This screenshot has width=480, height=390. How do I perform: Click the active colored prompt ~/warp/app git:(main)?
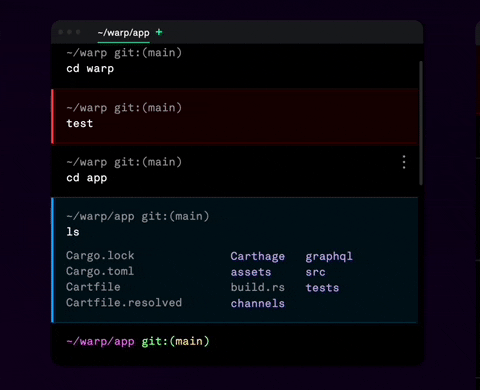click(x=138, y=342)
